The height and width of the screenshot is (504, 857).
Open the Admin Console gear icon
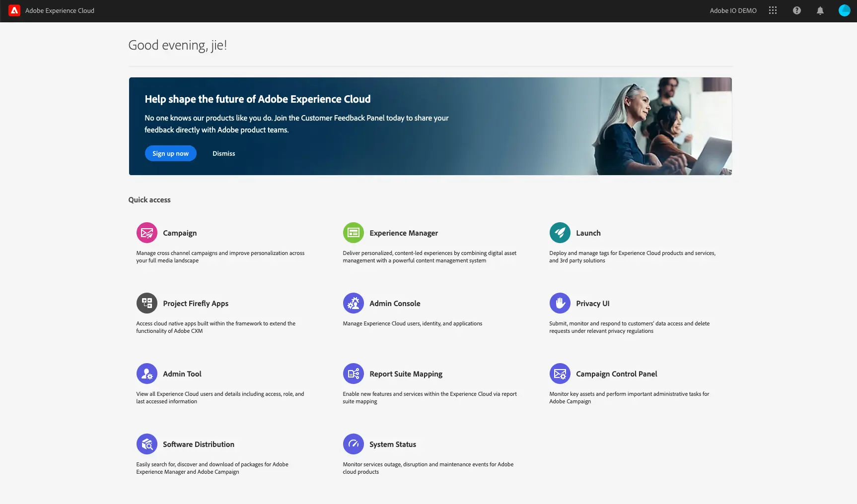[x=353, y=303]
